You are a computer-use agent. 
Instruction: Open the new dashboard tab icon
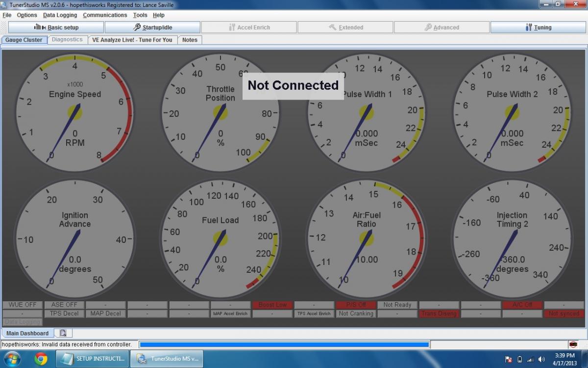(63, 333)
